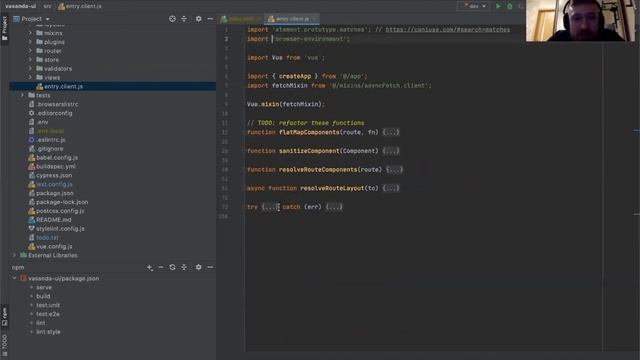640x360 pixels.
Task: Start debugging with the bug icon
Action: point(509,6)
